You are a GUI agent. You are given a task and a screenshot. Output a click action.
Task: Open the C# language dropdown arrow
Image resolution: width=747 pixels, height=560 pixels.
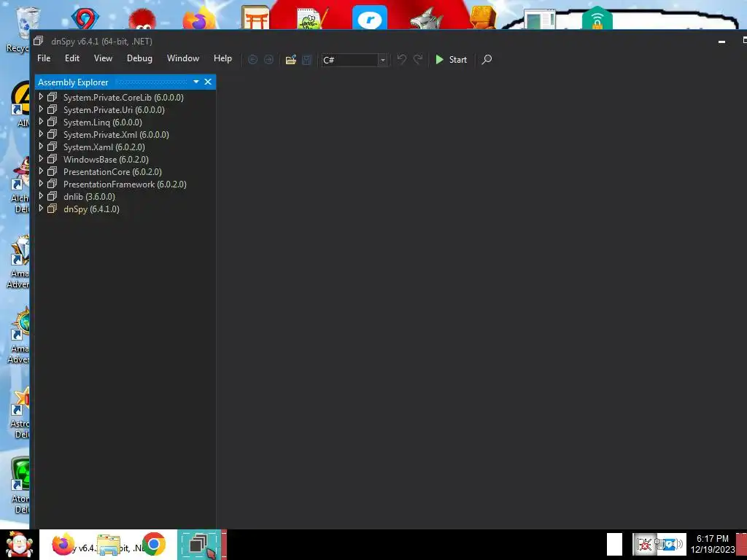coord(382,60)
